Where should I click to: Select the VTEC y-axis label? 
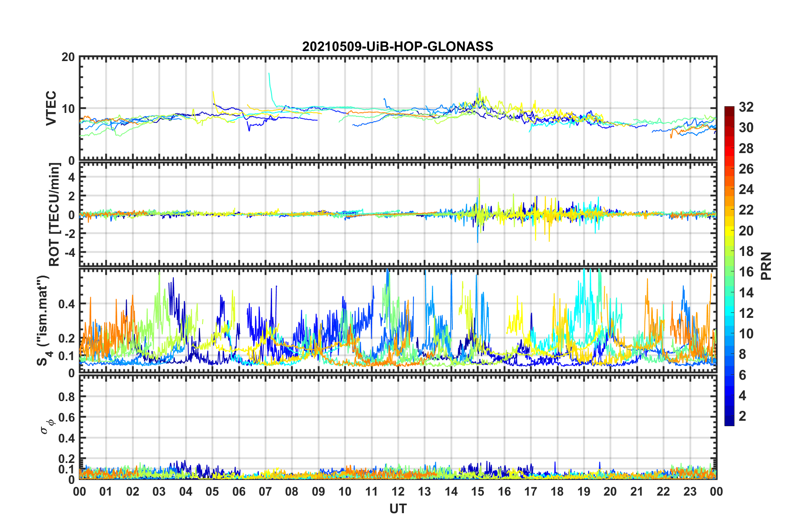coord(51,108)
